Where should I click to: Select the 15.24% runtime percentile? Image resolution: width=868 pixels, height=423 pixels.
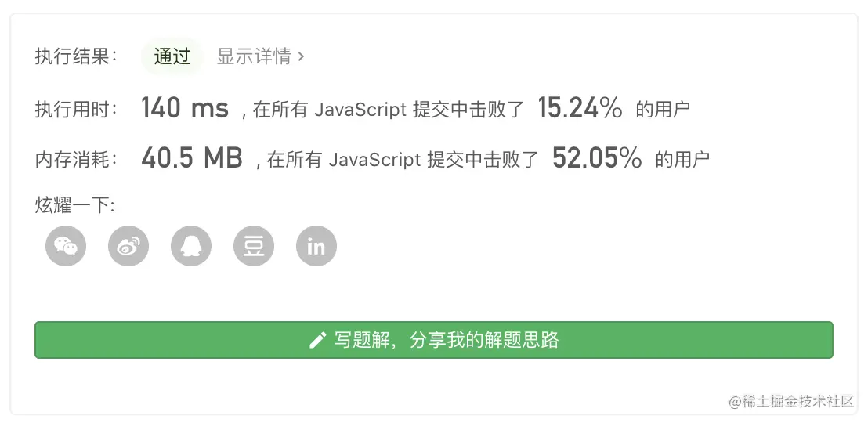[580, 108]
